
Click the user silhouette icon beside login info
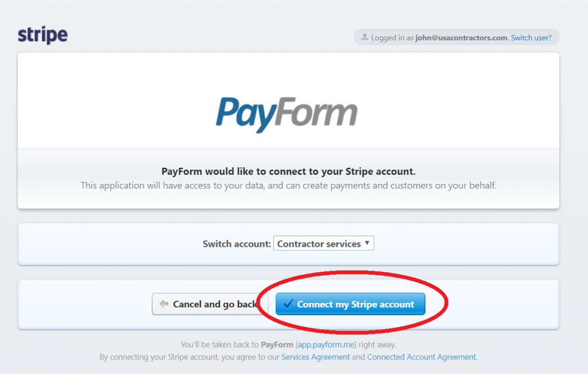[x=365, y=37]
